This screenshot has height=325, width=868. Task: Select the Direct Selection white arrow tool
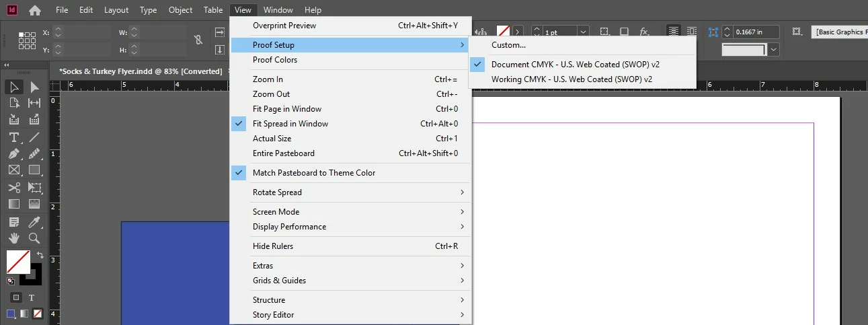click(34, 87)
